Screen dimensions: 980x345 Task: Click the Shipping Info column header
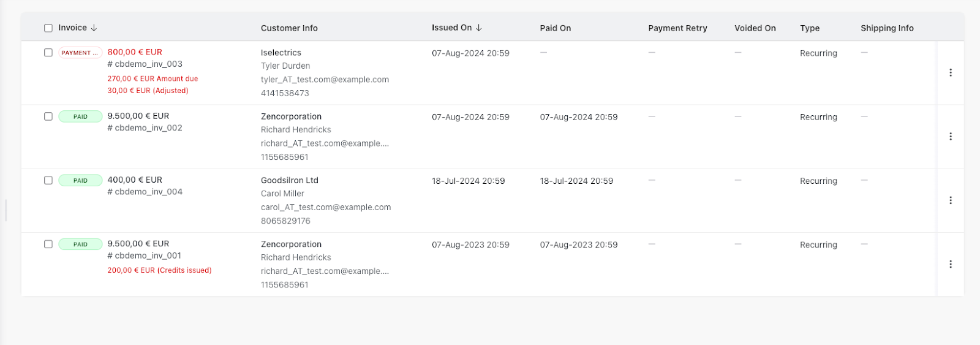887,28
